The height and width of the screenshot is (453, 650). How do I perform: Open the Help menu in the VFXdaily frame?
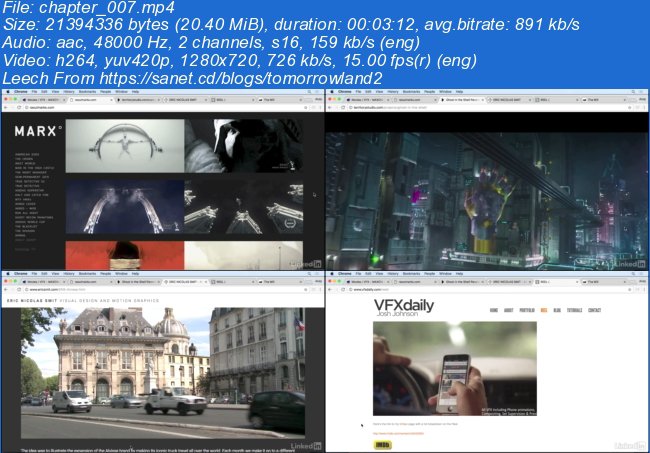click(x=459, y=274)
